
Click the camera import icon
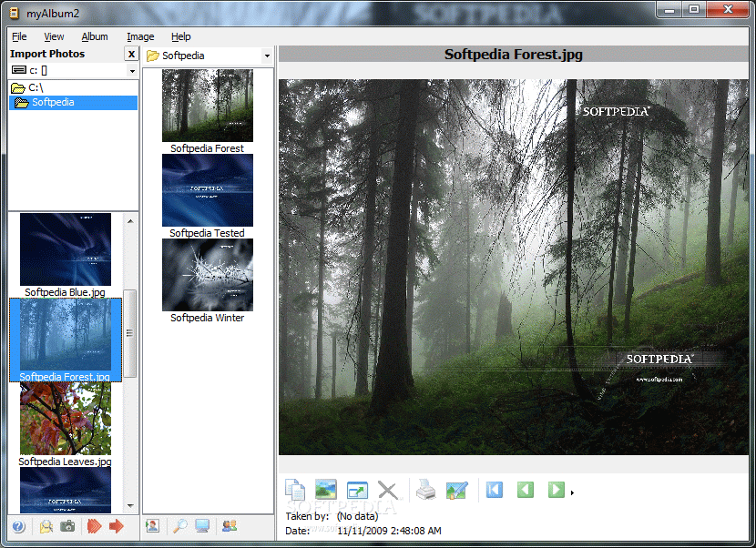[x=67, y=526]
